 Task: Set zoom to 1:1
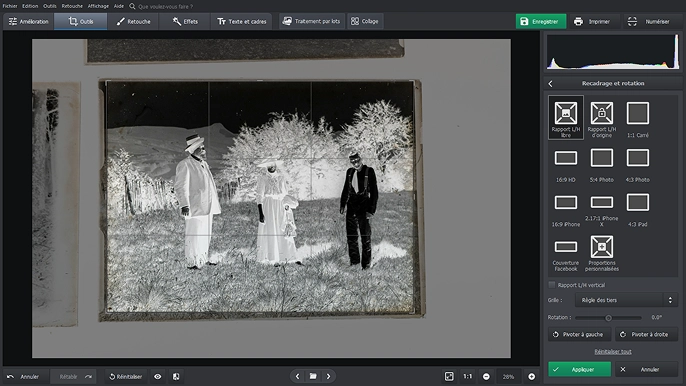(x=468, y=376)
